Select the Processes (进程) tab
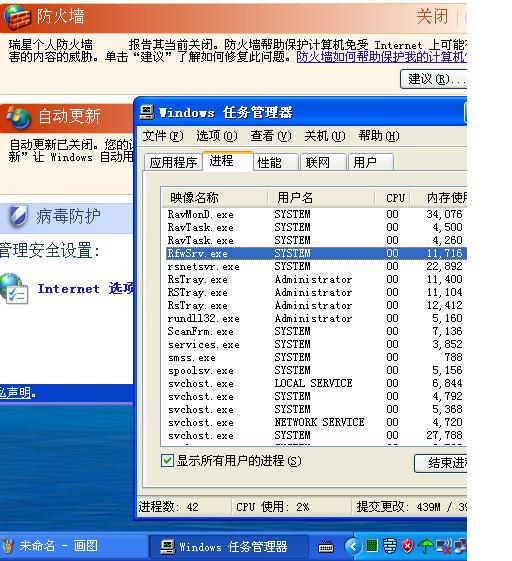This screenshot has height=561, width=512. [x=228, y=161]
